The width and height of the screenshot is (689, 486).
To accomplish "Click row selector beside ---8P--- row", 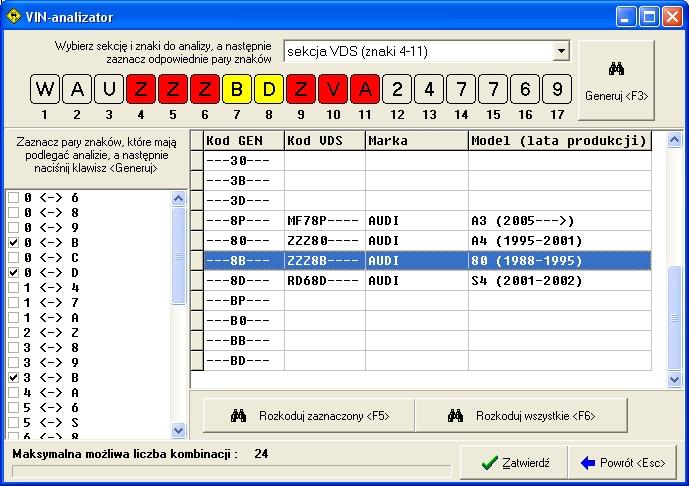I will pyautogui.click(x=197, y=221).
